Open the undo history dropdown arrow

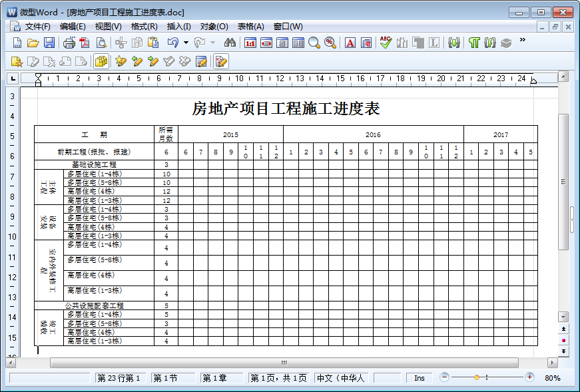(186, 43)
